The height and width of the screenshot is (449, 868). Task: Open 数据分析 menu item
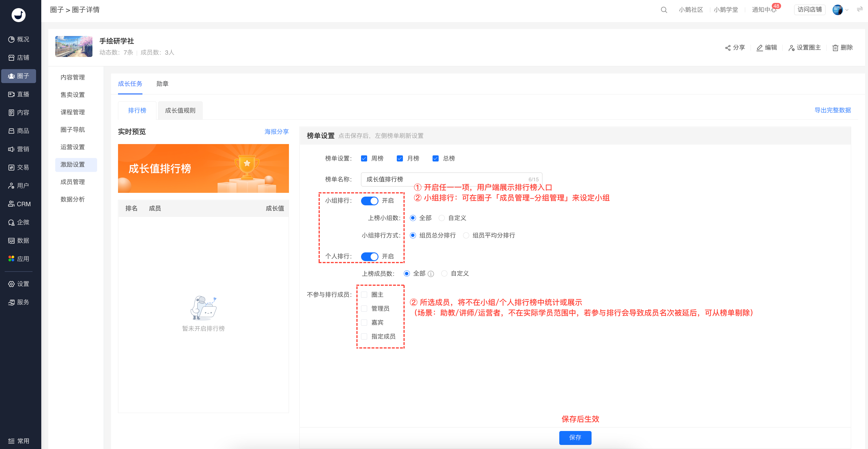tap(73, 200)
